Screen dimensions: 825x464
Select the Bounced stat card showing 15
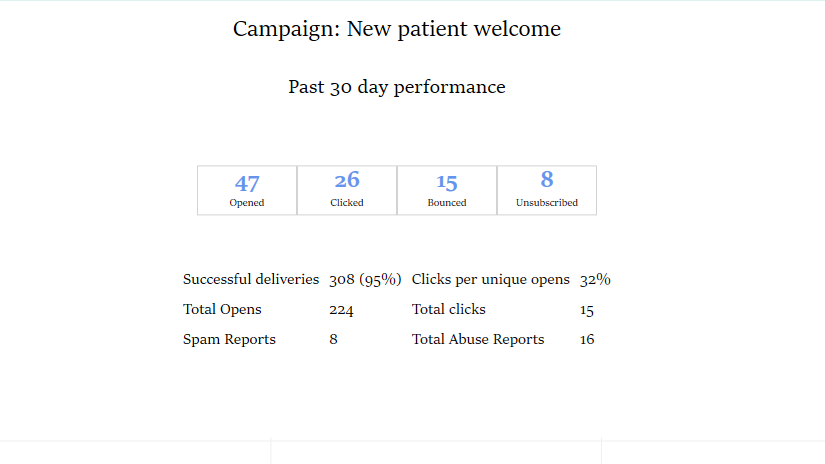click(x=447, y=190)
